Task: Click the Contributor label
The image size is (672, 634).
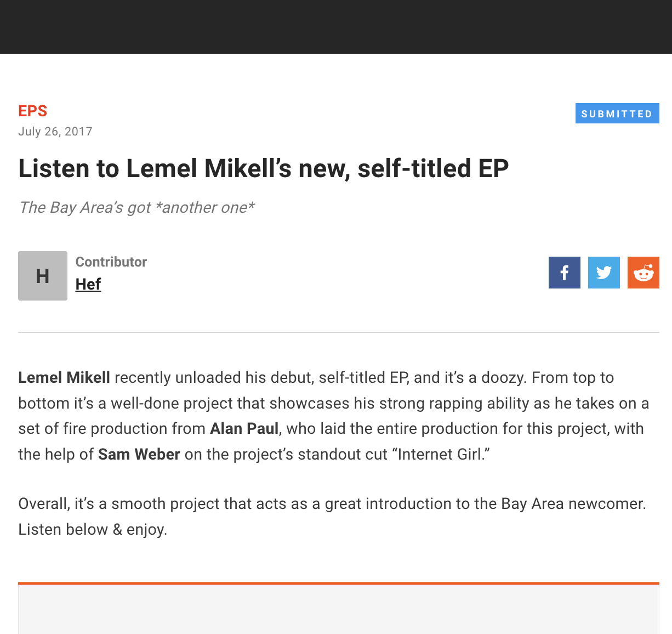Action: [x=111, y=262]
